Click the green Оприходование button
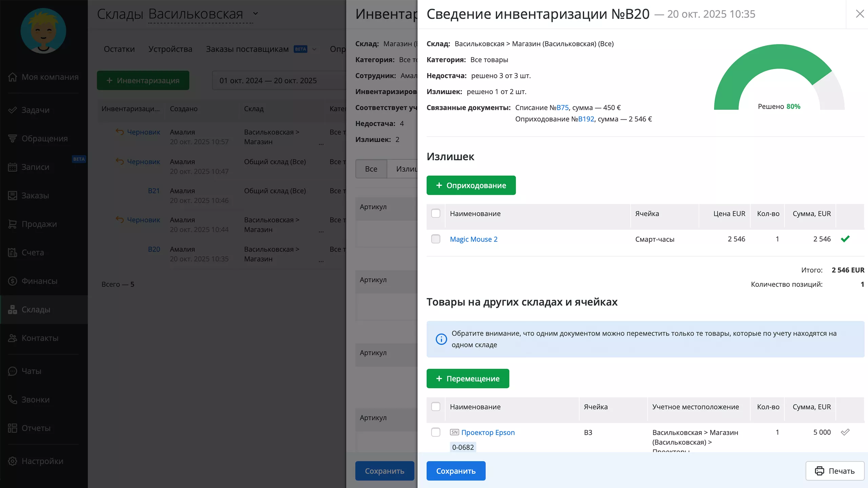Viewport: 868px width, 488px height. pos(471,185)
